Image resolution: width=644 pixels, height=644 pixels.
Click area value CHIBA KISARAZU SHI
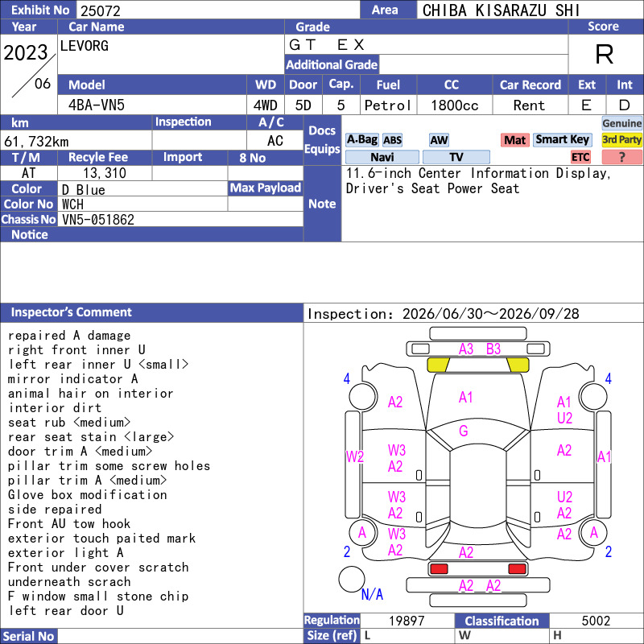coord(501,10)
